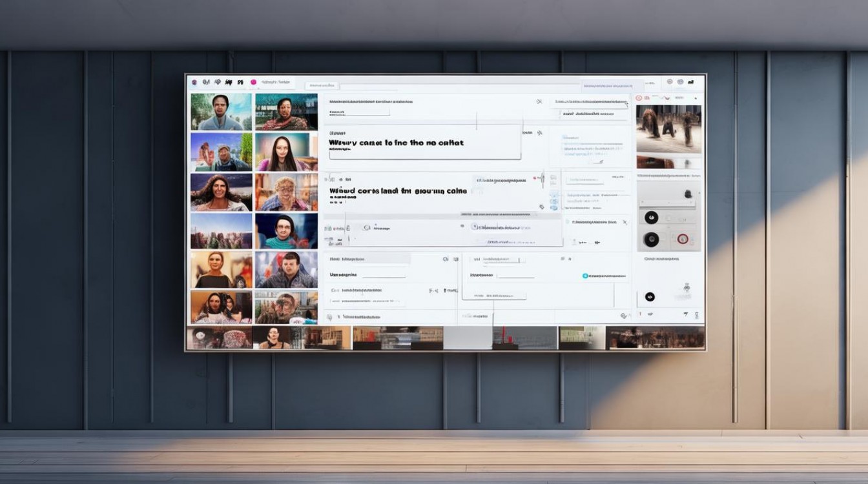
Task: Select the teal circle radio option
Action: 586,276
